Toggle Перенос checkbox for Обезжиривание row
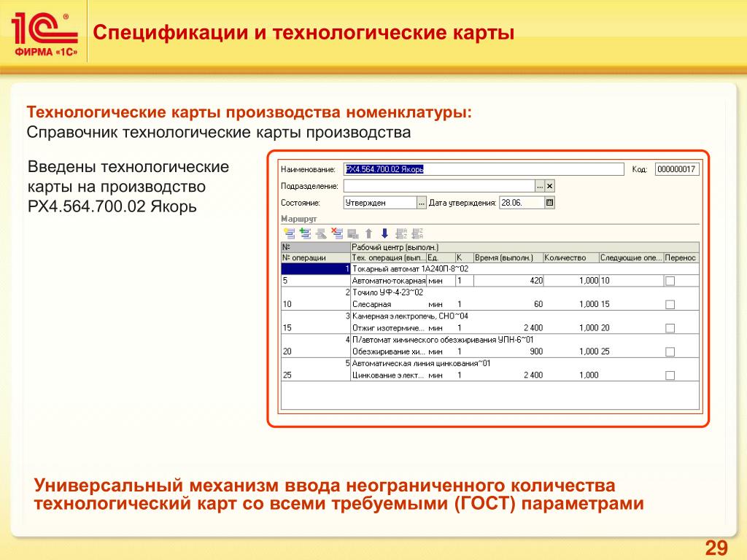Screen dimensions: 747x560 [x=670, y=352]
